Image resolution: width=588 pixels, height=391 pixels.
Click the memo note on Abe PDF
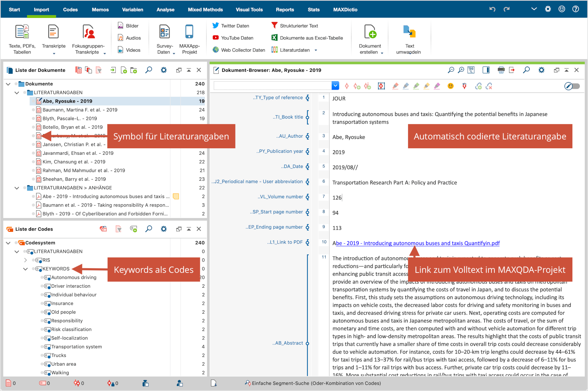click(176, 196)
